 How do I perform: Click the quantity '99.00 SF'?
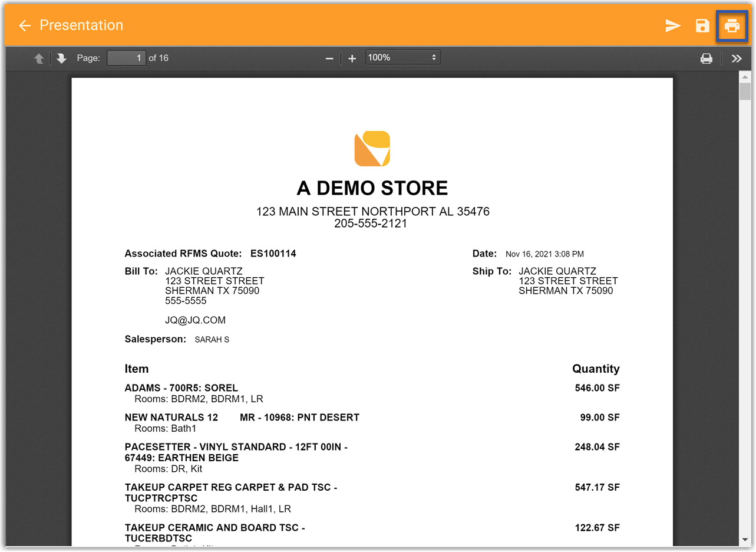(x=600, y=418)
